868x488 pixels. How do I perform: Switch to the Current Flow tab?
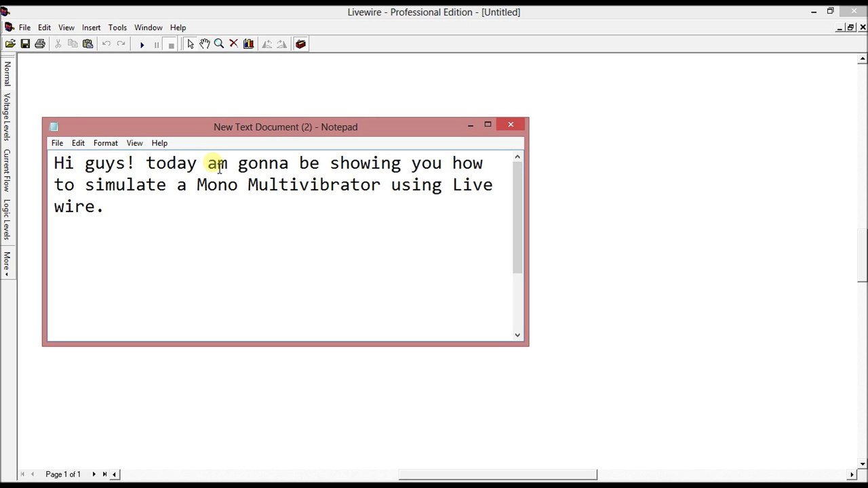click(7, 169)
